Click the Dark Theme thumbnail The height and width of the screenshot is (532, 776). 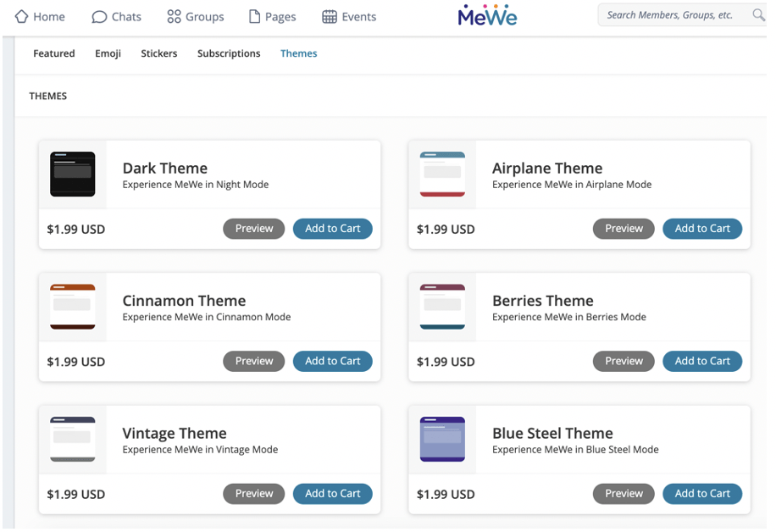point(72,175)
